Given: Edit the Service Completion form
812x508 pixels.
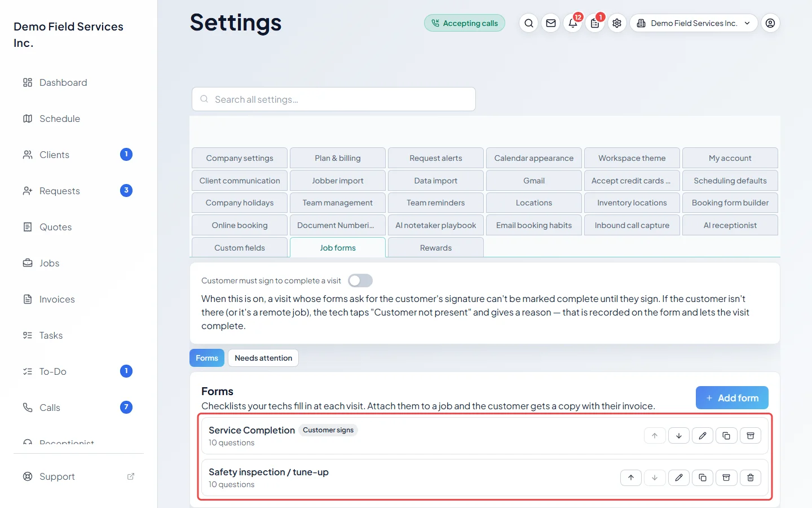Looking at the screenshot, I should (x=703, y=436).
